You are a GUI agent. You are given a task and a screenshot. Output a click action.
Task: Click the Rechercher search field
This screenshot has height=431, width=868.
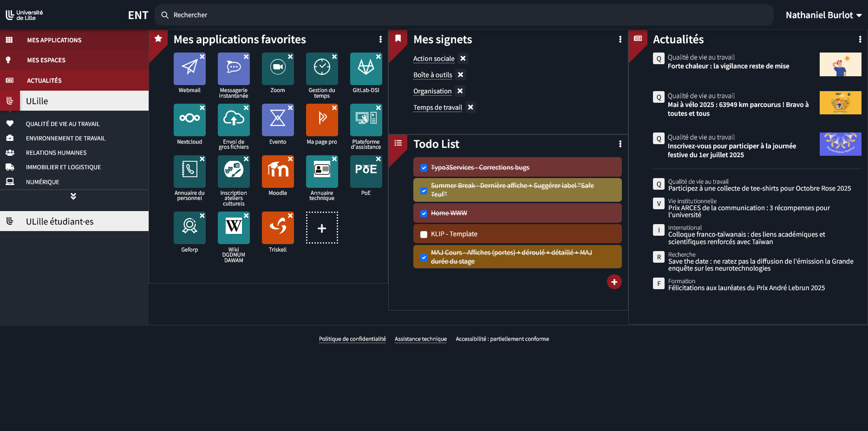pyautogui.click(x=464, y=15)
